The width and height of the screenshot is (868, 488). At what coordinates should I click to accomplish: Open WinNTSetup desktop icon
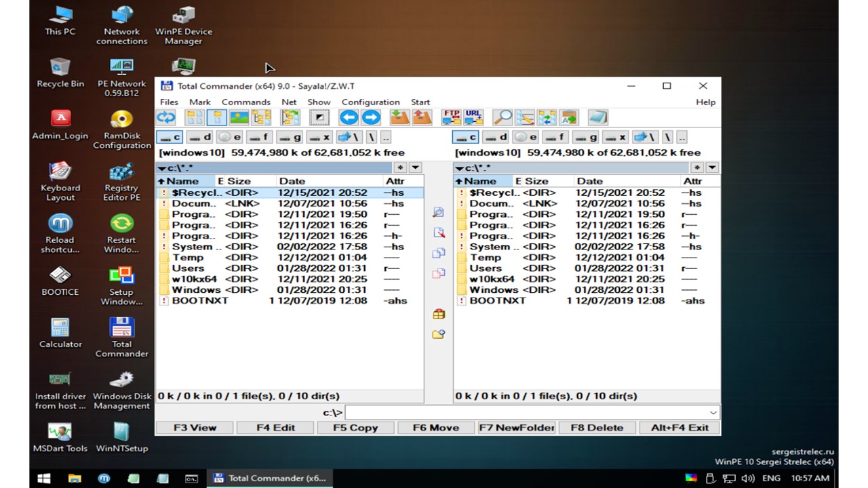121,437
